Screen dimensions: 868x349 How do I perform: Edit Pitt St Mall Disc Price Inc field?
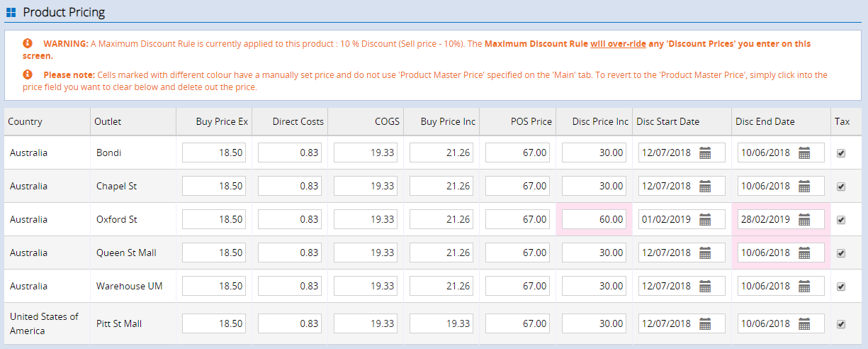[594, 323]
